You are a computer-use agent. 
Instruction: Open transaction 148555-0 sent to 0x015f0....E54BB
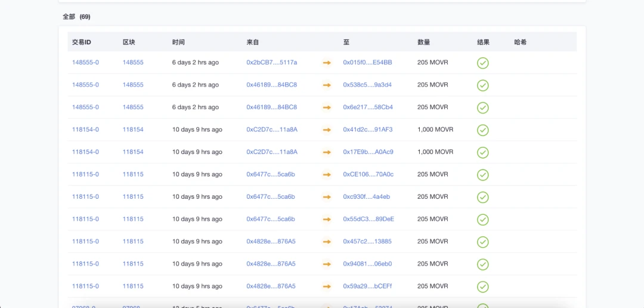coord(85,63)
